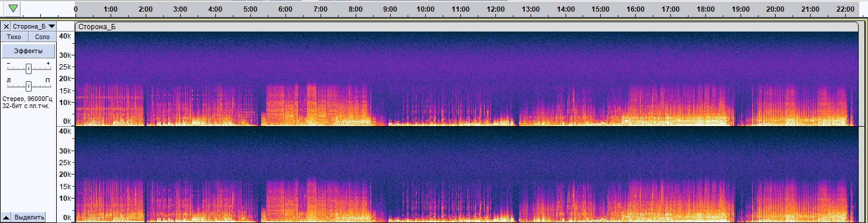
Task: Click the 13:00 mark on the timeline
Action: (531, 9)
